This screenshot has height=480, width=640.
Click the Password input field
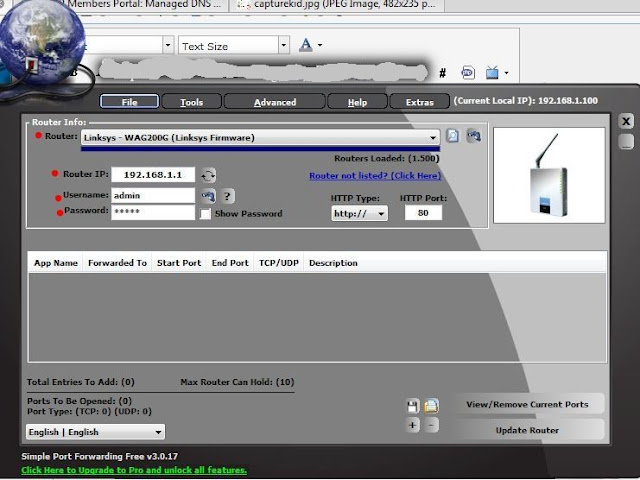[x=153, y=212]
